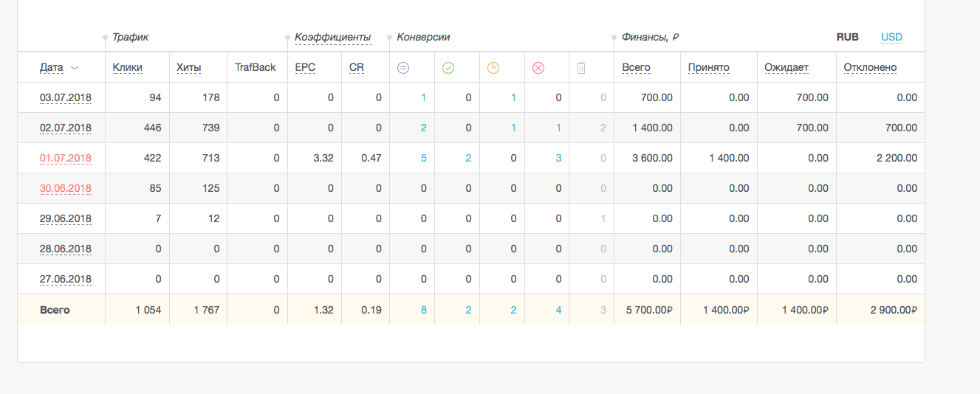980x394 pixels.
Task: Open date 03.07.2018 details
Action: point(66,97)
